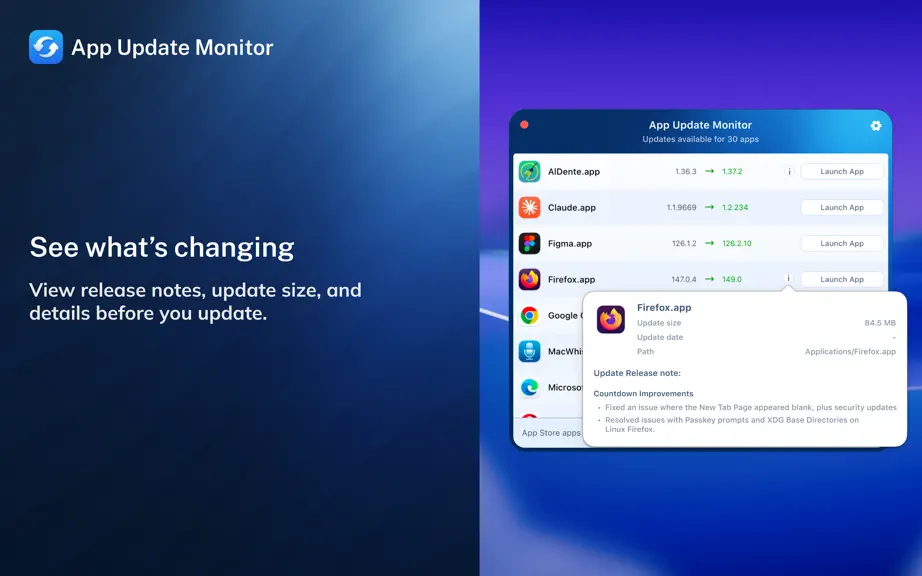
Task: Click the AlDente.app name
Action: 574,172
